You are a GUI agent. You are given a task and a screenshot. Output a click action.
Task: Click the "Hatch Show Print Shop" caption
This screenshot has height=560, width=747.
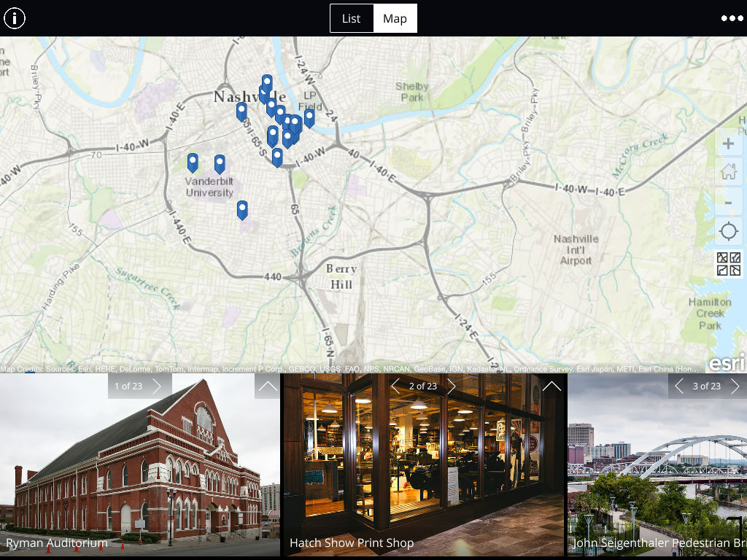tap(352, 542)
